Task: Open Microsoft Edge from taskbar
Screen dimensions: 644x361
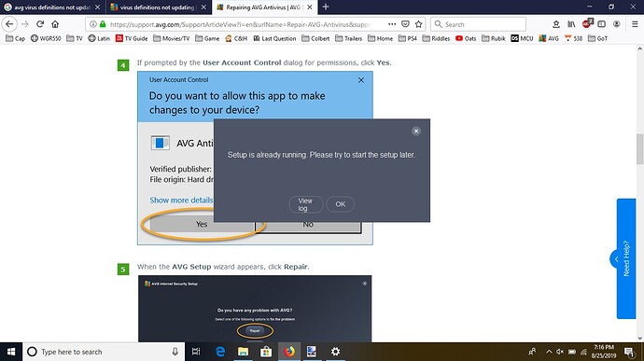Action: point(220,352)
